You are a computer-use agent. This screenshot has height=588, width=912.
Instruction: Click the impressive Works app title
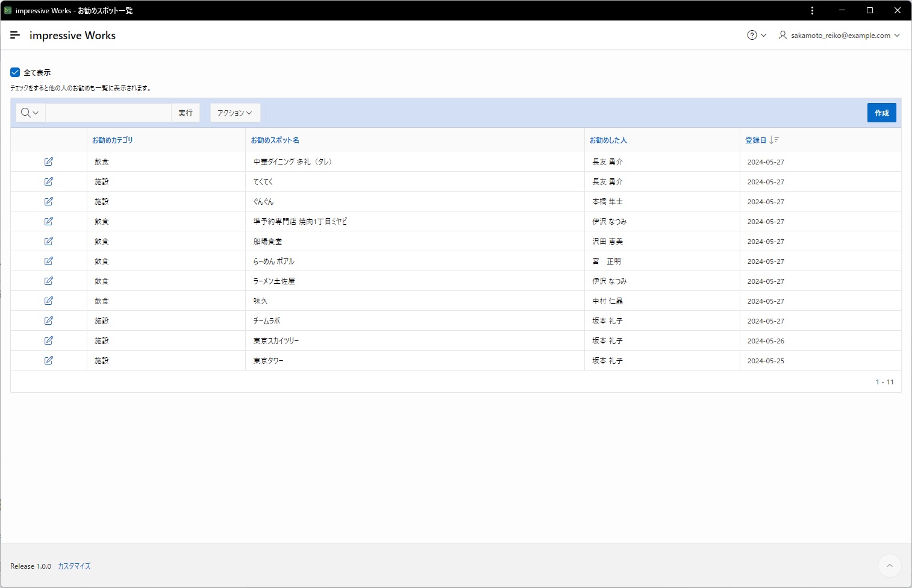pyautogui.click(x=72, y=35)
